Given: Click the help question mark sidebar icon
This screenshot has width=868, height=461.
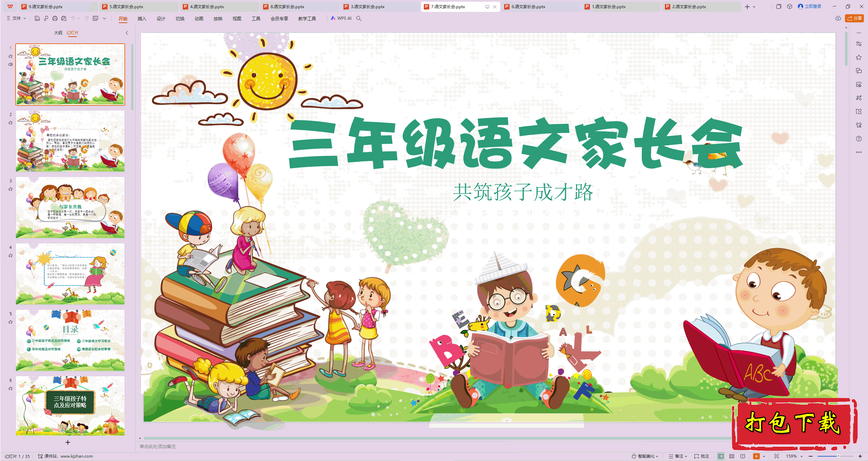Looking at the screenshot, I should 859,139.
